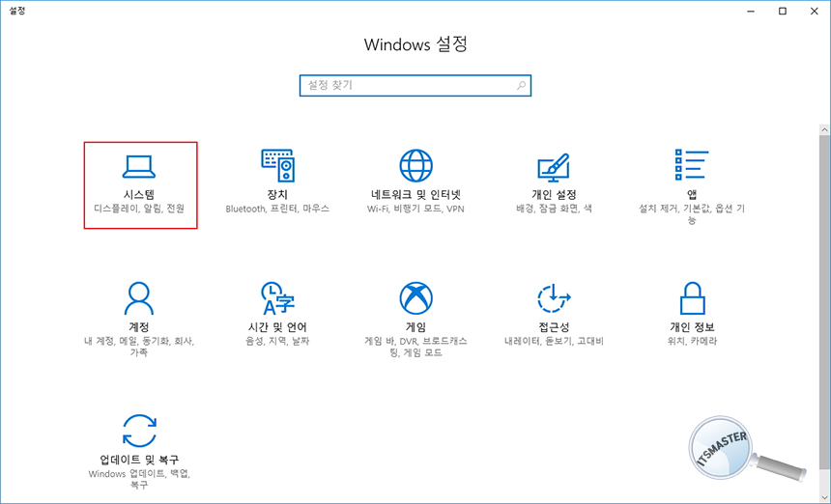Click '설치 제거, 기본값, 옵션 기능' description
The width and height of the screenshot is (831, 504).
pyautogui.click(x=692, y=214)
